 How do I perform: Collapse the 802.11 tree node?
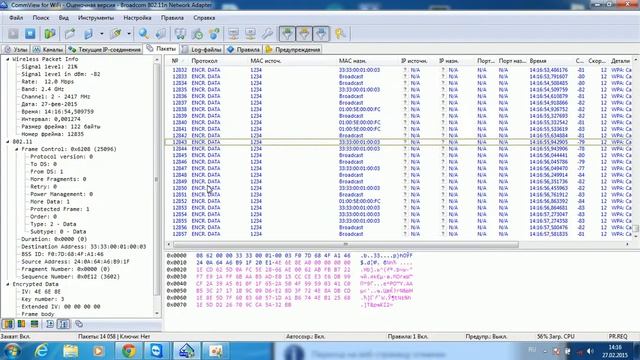coord(8,142)
